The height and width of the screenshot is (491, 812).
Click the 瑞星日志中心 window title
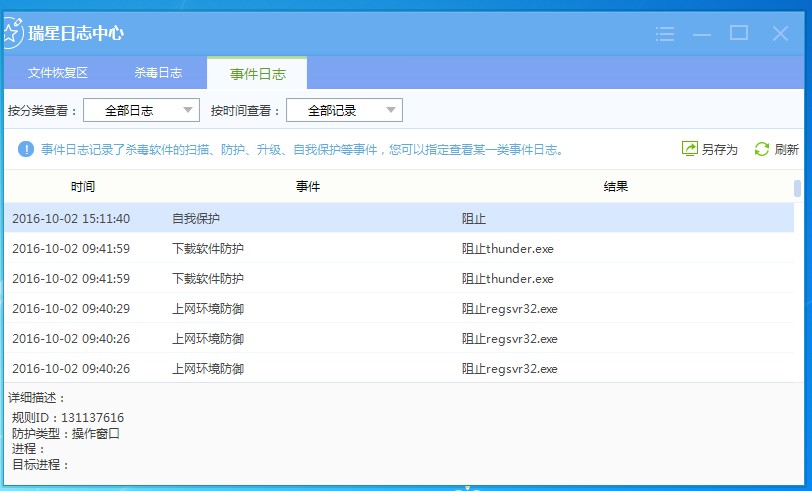coord(76,33)
